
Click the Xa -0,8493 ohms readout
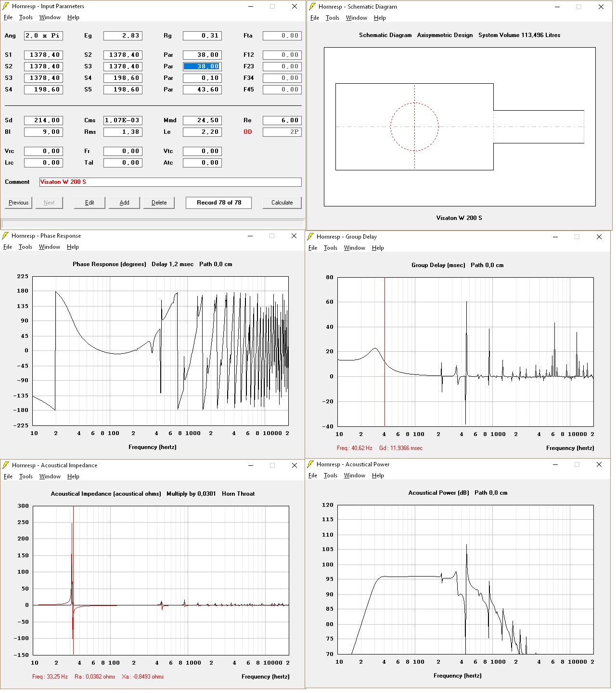point(143,677)
